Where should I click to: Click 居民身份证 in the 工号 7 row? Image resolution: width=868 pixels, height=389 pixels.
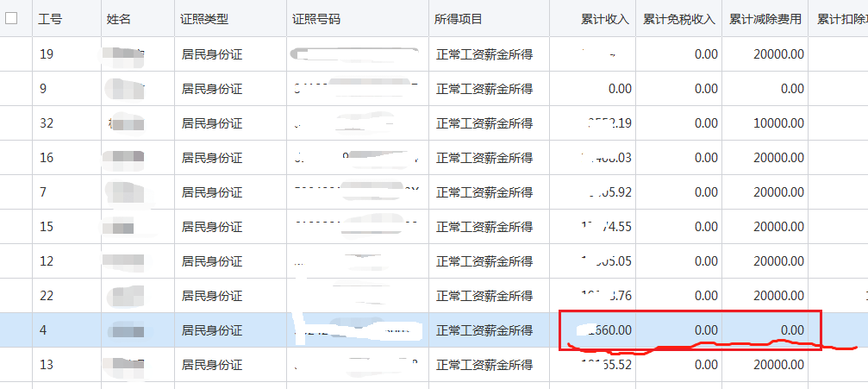click(212, 192)
